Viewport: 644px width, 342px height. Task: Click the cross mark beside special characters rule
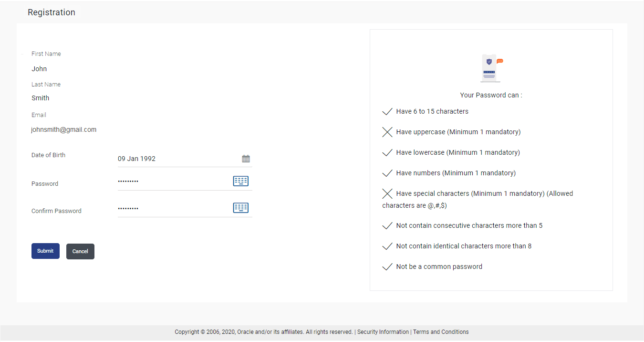[x=387, y=193]
